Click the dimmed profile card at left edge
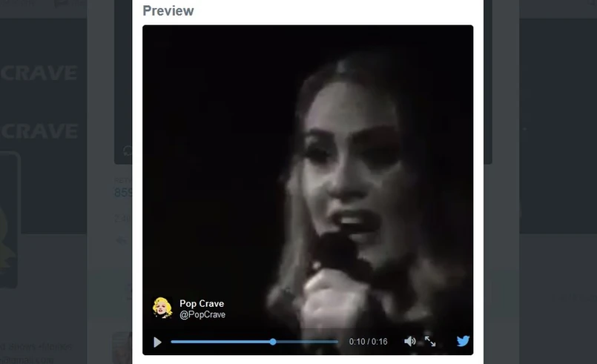Viewport: 597px width, 364px height. pos(9,219)
